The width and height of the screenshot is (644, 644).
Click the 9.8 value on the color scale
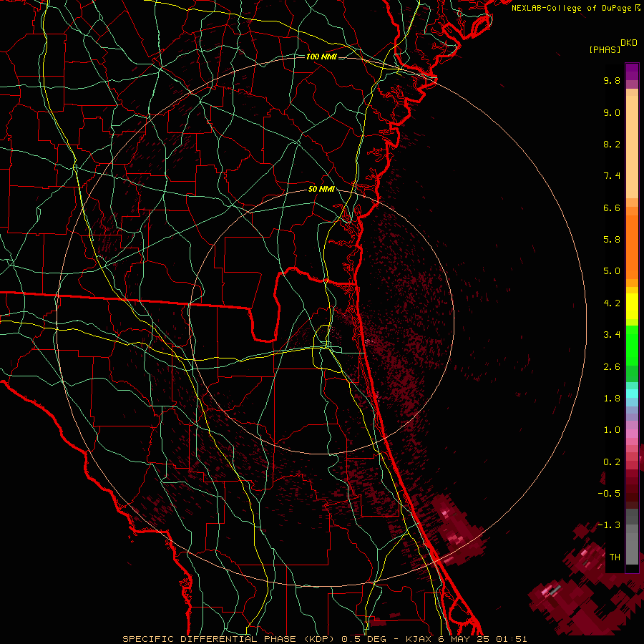(x=612, y=80)
